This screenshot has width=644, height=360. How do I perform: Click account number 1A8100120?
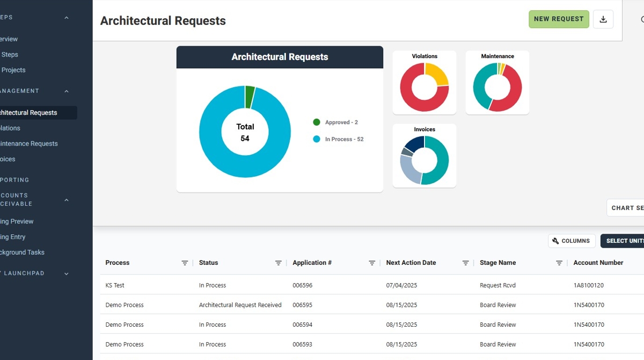tap(588, 286)
